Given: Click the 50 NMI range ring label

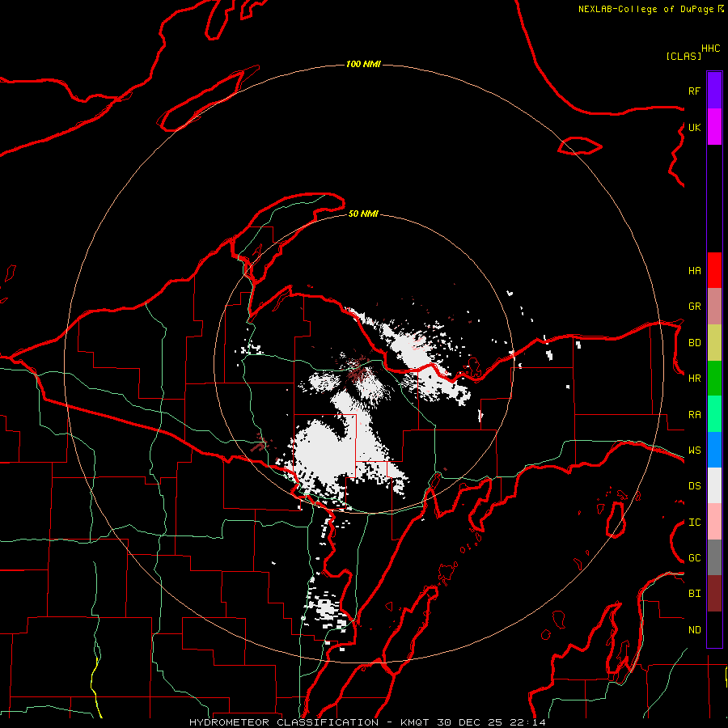Looking at the screenshot, I should (363, 214).
